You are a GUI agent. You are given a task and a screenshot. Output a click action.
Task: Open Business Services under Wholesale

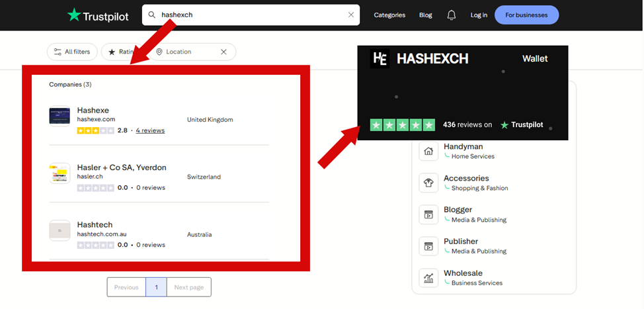coord(477,283)
